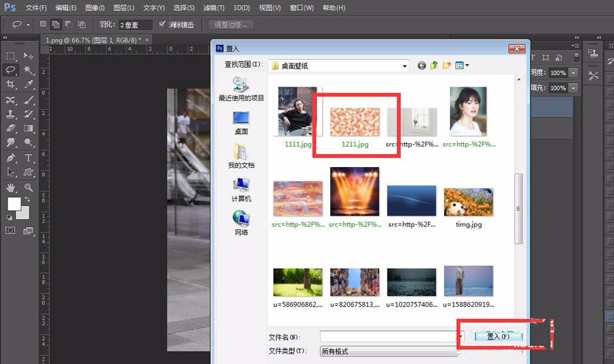
Task: Choose New Selection mode
Action: 43,25
